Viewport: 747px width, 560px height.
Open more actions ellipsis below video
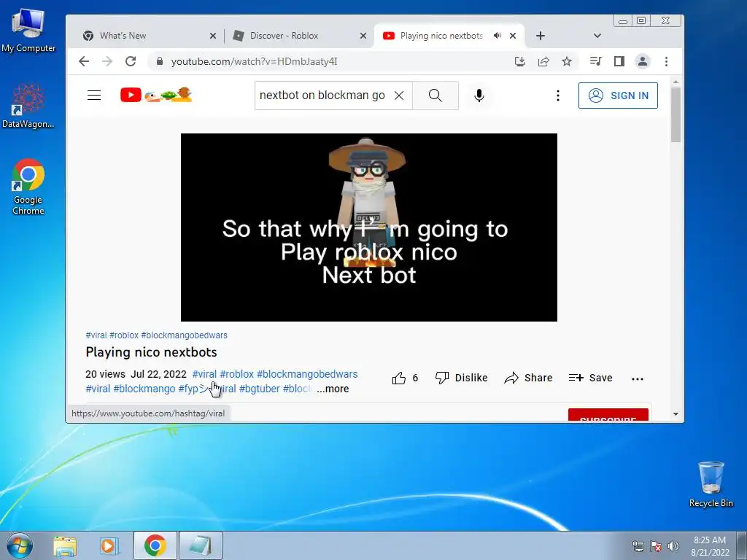point(638,379)
